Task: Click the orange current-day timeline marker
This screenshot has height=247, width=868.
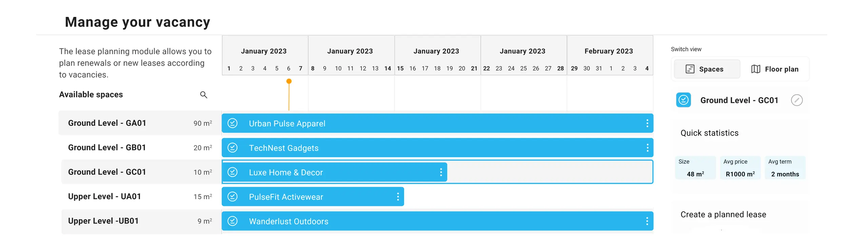Action: (x=289, y=81)
